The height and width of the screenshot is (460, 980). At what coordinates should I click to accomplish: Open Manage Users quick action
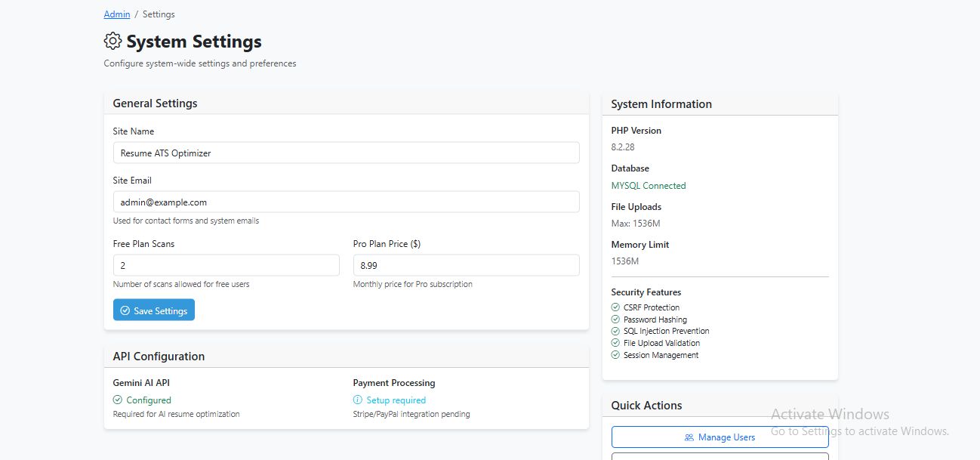click(x=720, y=437)
